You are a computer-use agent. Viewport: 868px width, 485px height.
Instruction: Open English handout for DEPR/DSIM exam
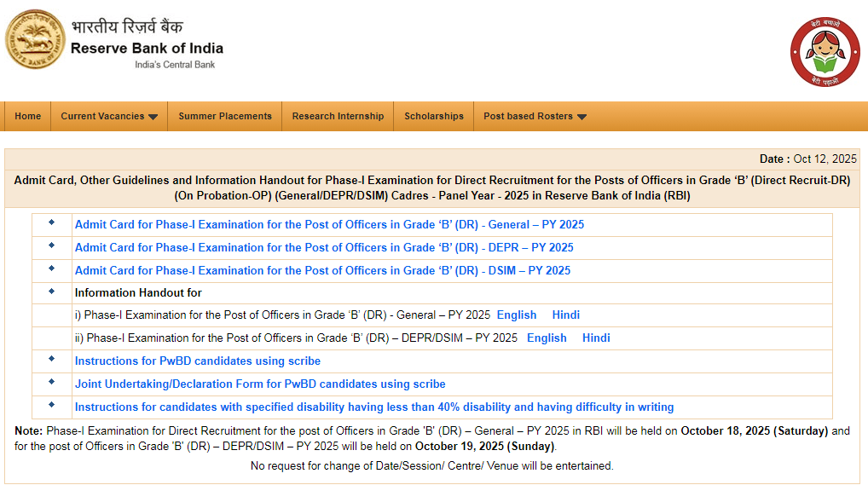[x=547, y=338]
